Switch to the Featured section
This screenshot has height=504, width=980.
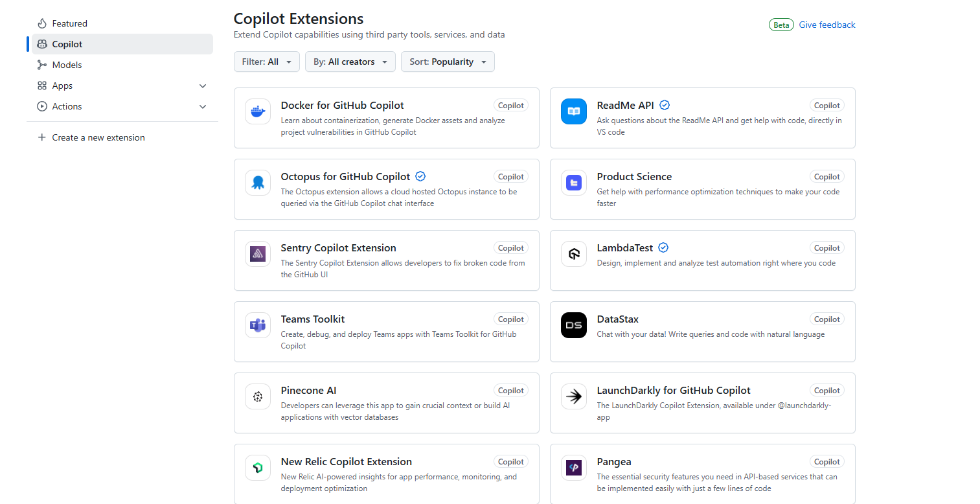click(x=69, y=23)
